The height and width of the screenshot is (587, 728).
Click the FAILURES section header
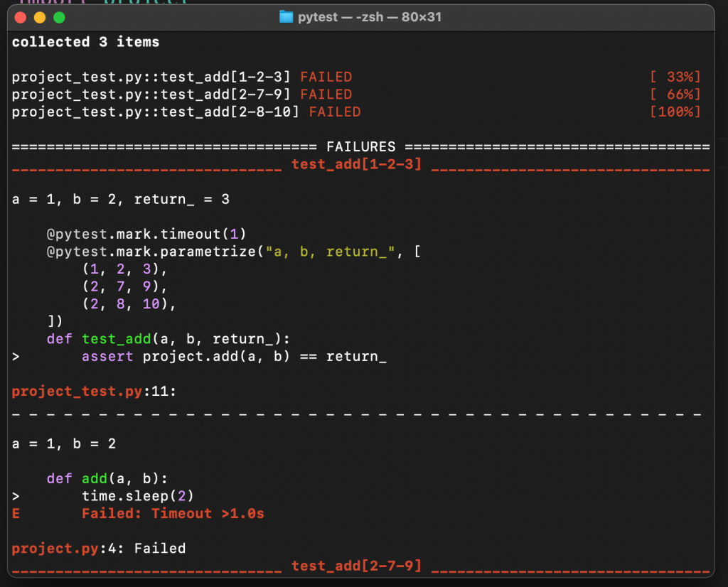(360, 147)
